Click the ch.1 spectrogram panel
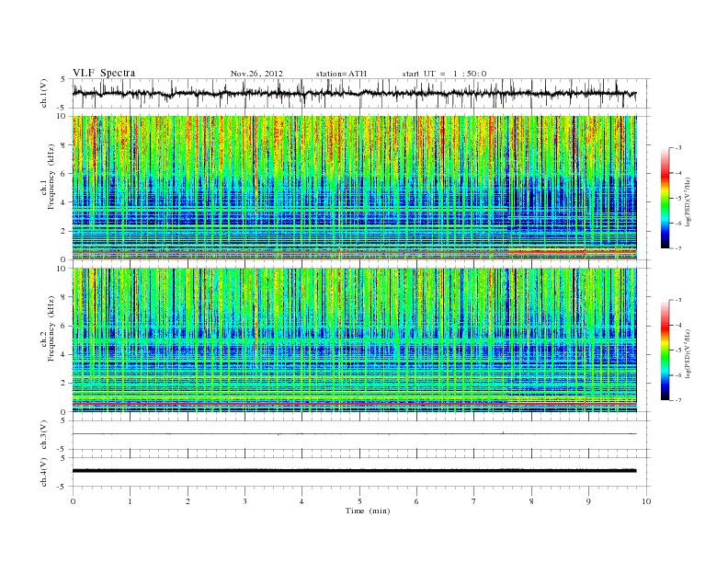728x563 pixels. pyautogui.click(x=354, y=188)
